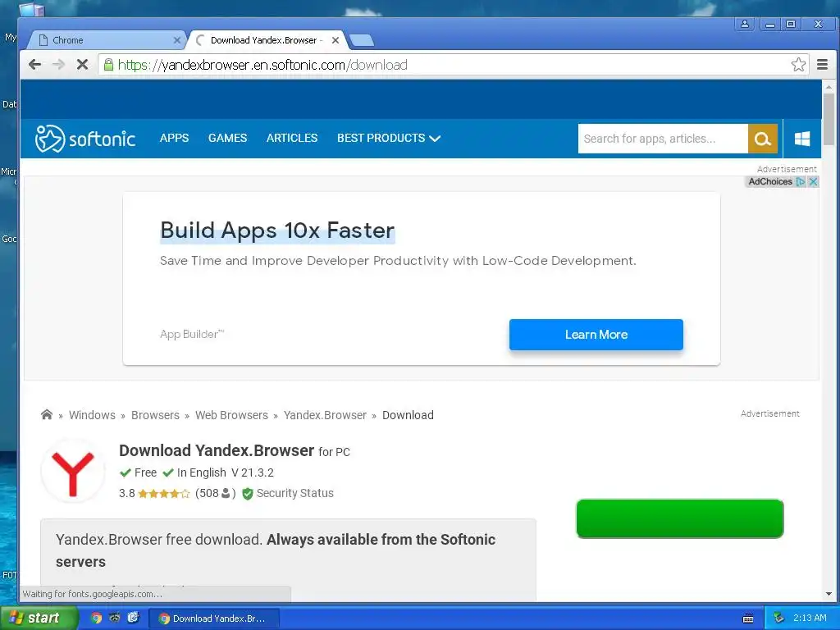Click the Softonic search input field

pyautogui.click(x=663, y=139)
